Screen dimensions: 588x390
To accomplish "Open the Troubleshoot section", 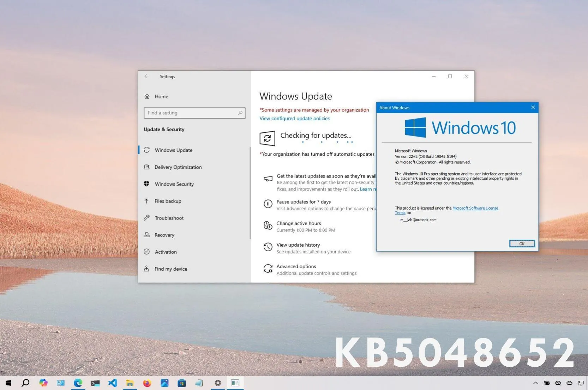I will (x=169, y=218).
